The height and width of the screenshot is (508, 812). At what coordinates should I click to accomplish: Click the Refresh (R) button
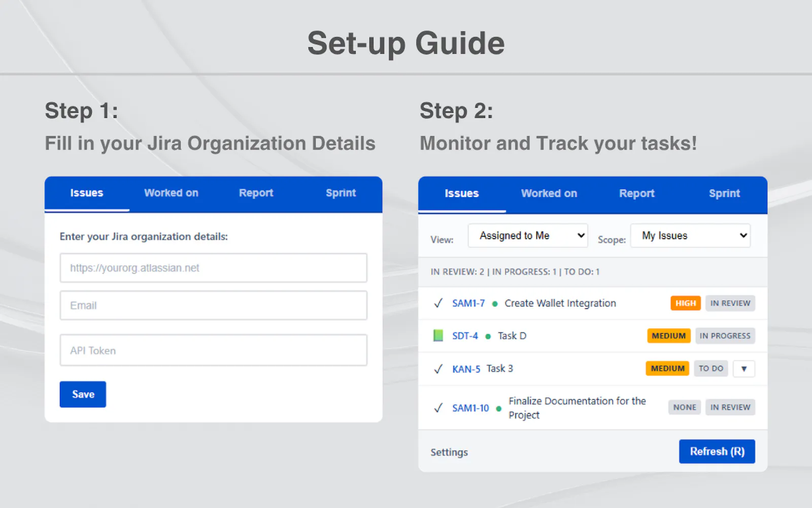pos(717,452)
